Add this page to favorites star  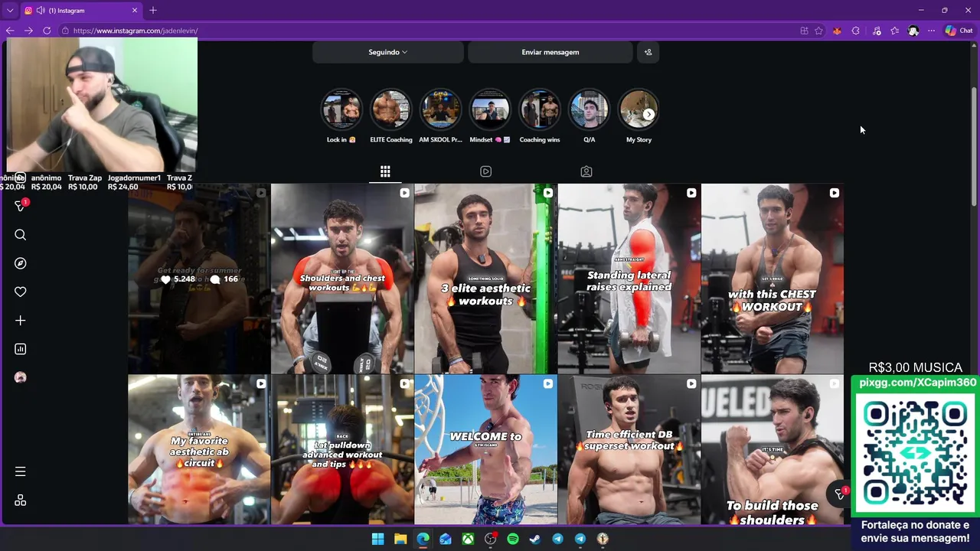[x=818, y=31]
